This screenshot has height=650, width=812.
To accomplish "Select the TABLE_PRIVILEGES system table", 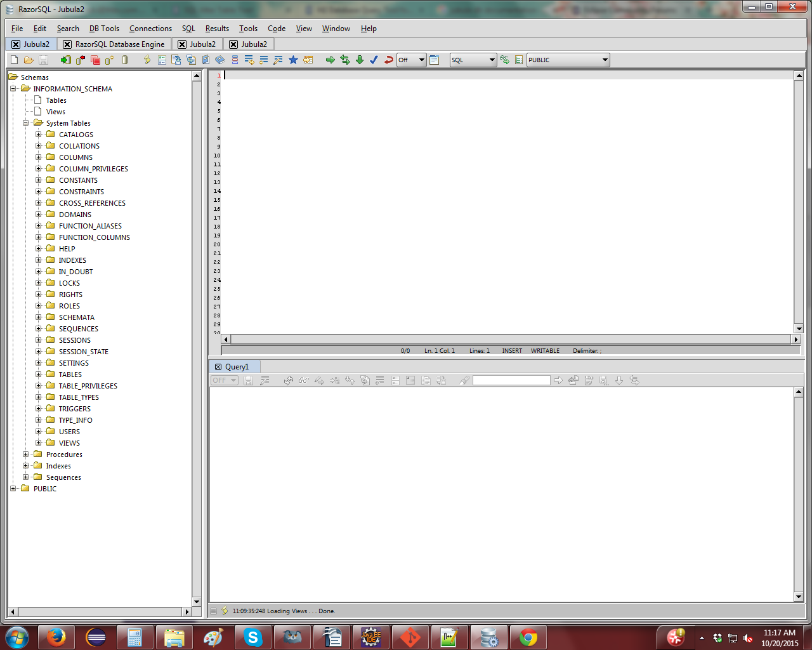I will 88,386.
